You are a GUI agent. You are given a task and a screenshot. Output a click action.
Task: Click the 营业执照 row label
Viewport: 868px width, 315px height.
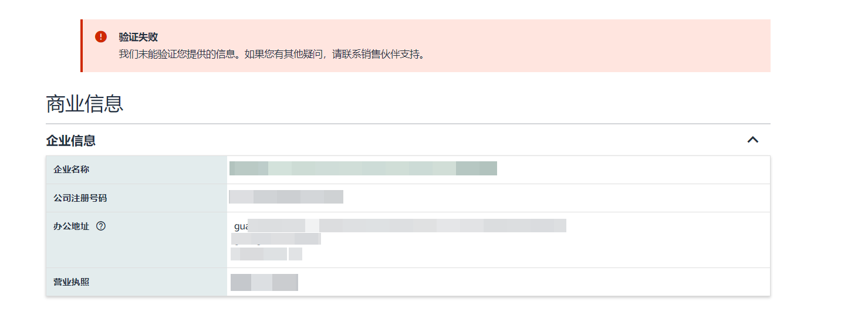point(72,282)
